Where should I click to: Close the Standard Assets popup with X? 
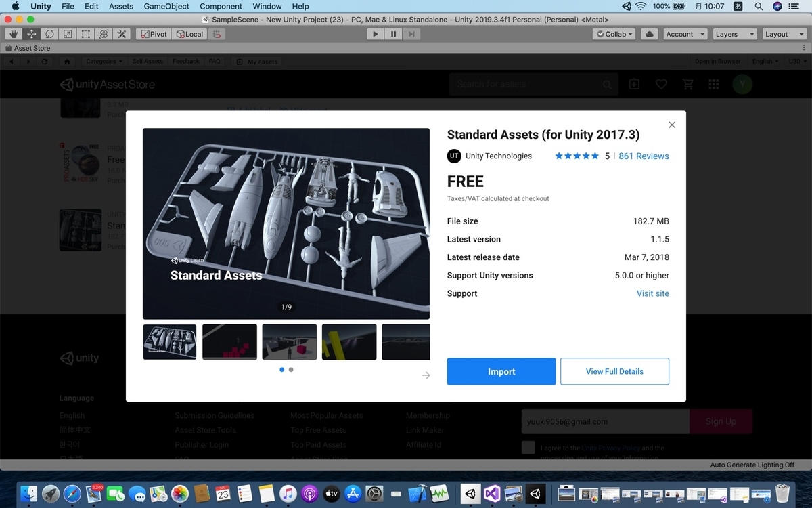coord(672,125)
